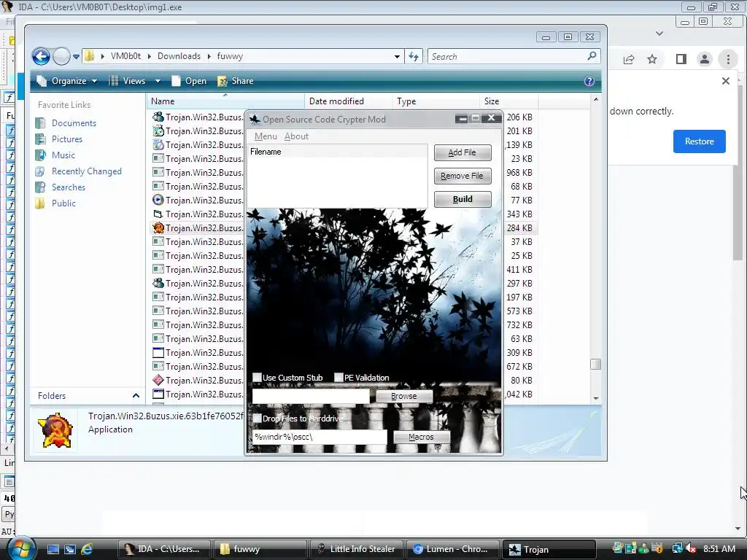Sort by Type column header
This screenshot has height=560, width=747.
(436, 101)
